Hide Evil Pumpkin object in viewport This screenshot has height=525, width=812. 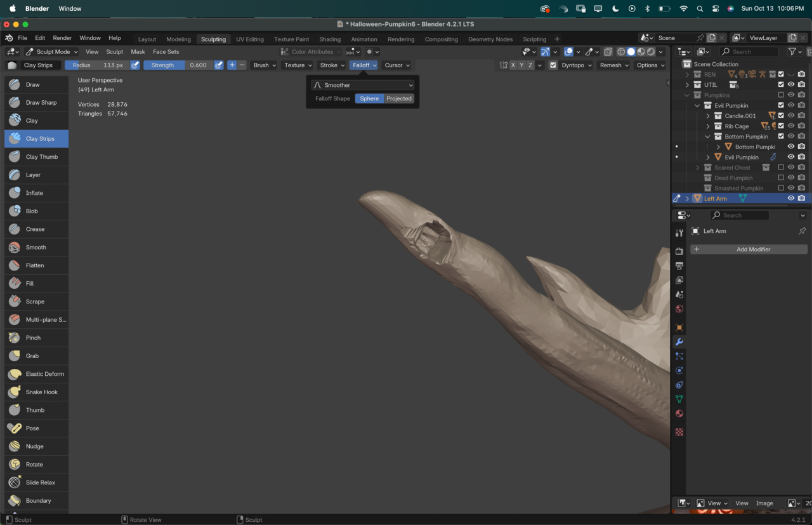pos(791,157)
